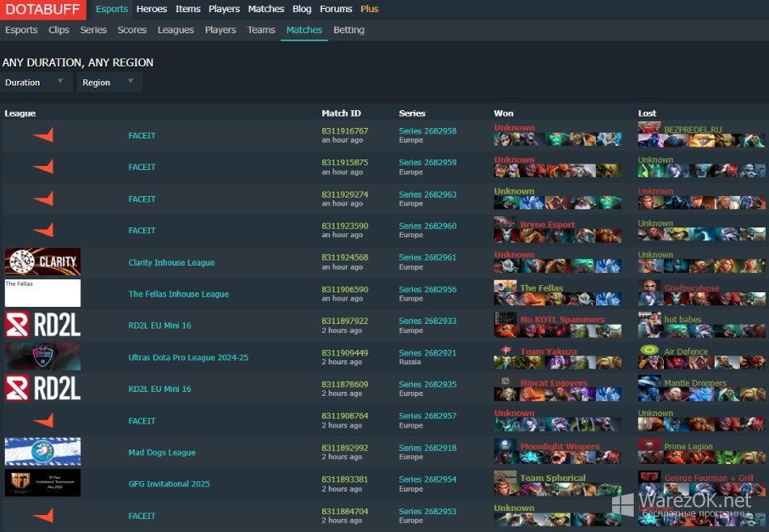The width and height of the screenshot is (769, 532).
Task: Click the RD2L logo for match 8311897922
Action: 43,325
